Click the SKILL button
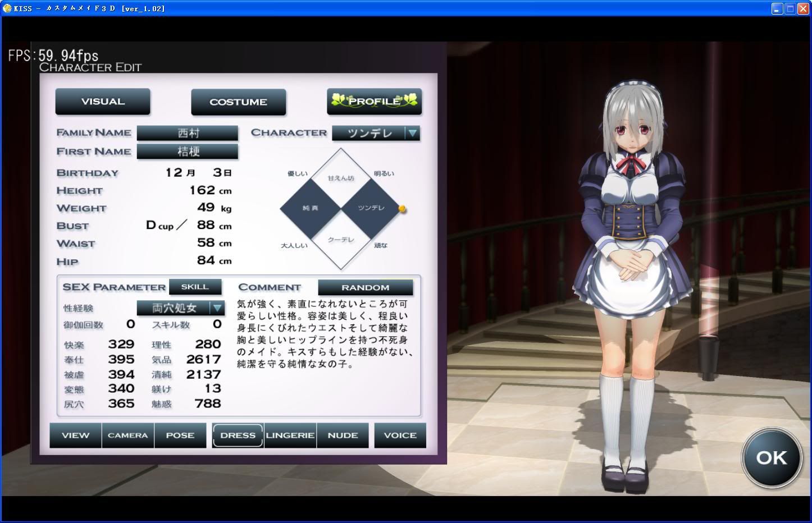The height and width of the screenshot is (523, 812). [195, 287]
